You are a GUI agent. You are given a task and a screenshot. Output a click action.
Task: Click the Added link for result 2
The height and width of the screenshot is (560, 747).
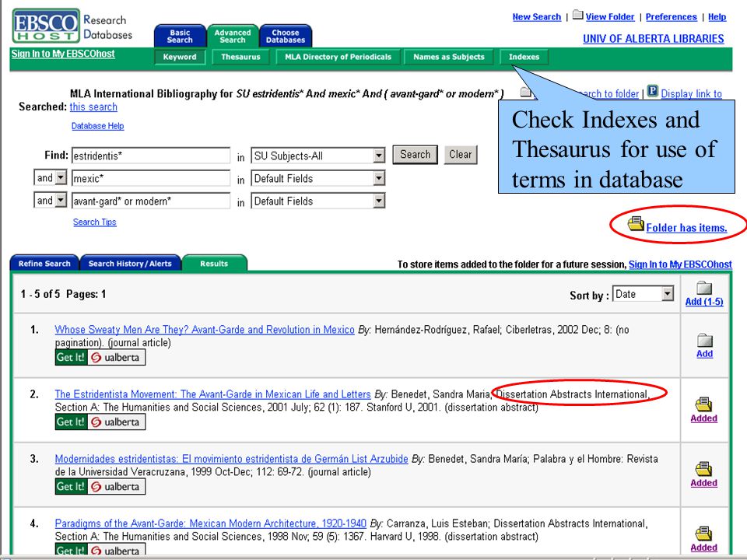click(703, 418)
